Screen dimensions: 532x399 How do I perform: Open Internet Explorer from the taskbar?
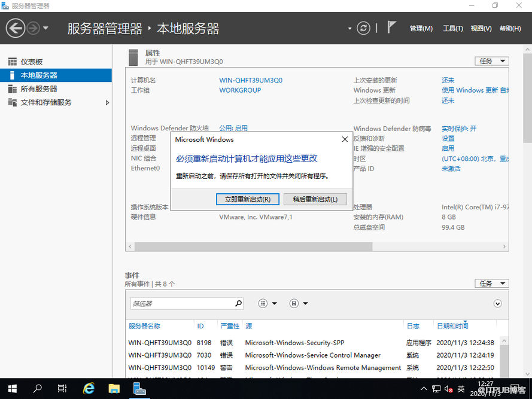[x=89, y=389]
